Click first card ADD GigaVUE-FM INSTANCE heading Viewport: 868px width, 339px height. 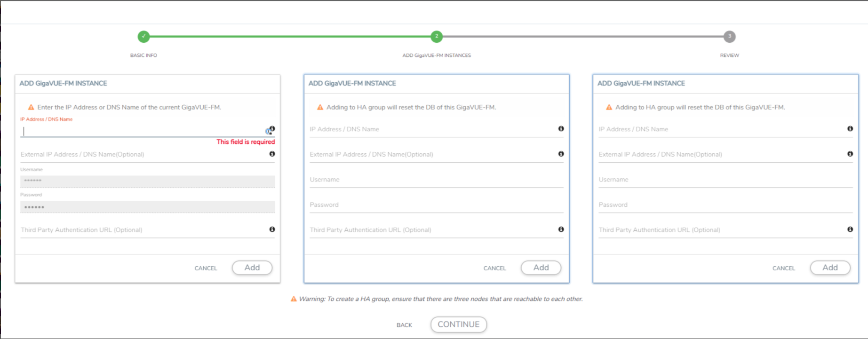pos(63,83)
